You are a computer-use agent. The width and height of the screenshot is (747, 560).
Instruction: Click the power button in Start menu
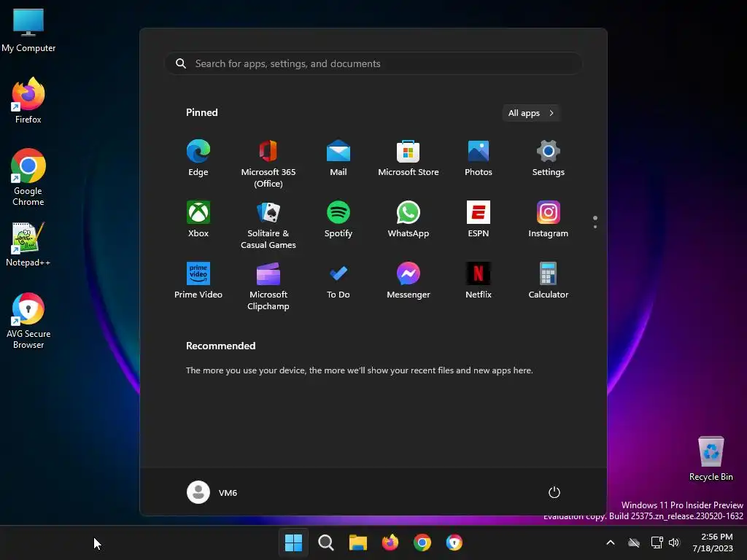tap(554, 492)
